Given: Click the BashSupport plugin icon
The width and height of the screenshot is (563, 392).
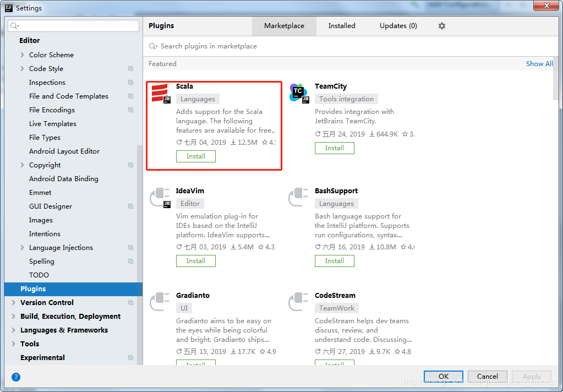Looking at the screenshot, I should coord(299,197).
